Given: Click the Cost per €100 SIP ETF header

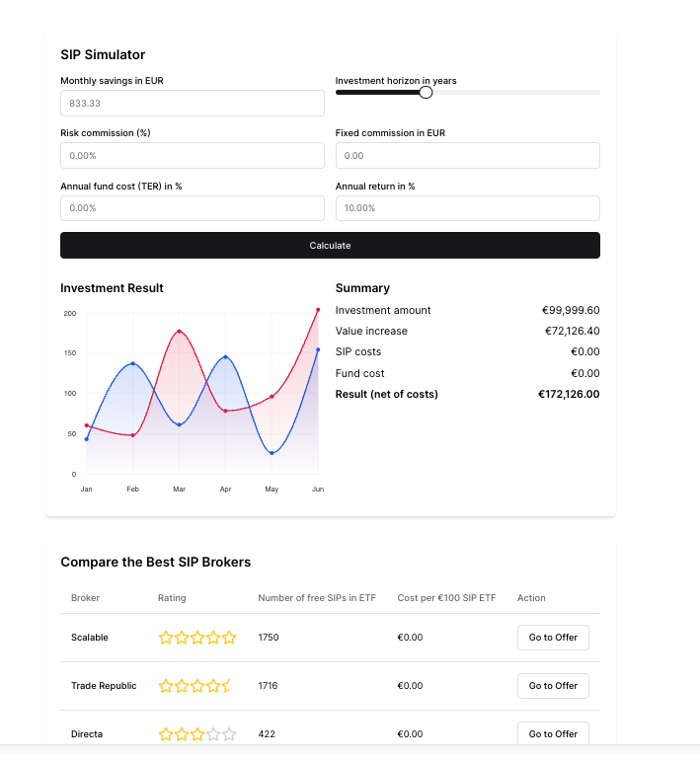Looking at the screenshot, I should 446,598.
